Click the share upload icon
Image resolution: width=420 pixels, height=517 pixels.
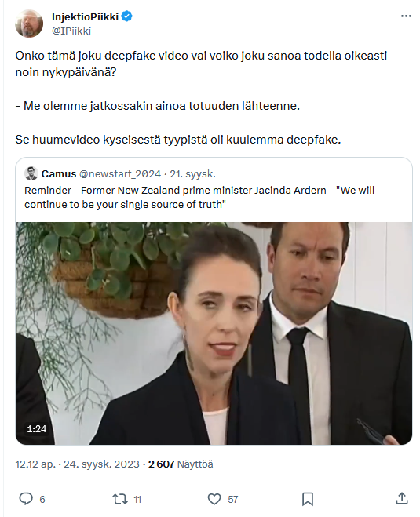401,498
